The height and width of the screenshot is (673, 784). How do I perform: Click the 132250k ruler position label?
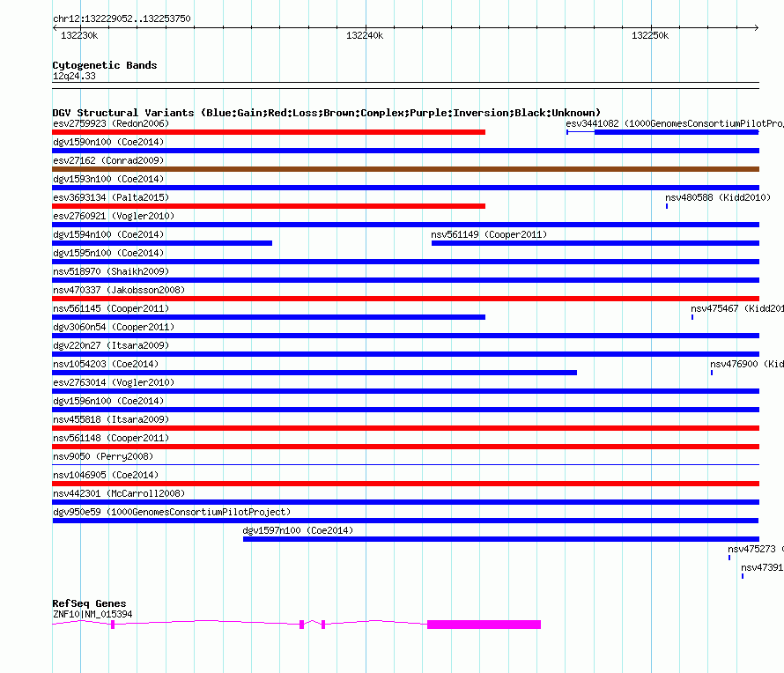650,35
